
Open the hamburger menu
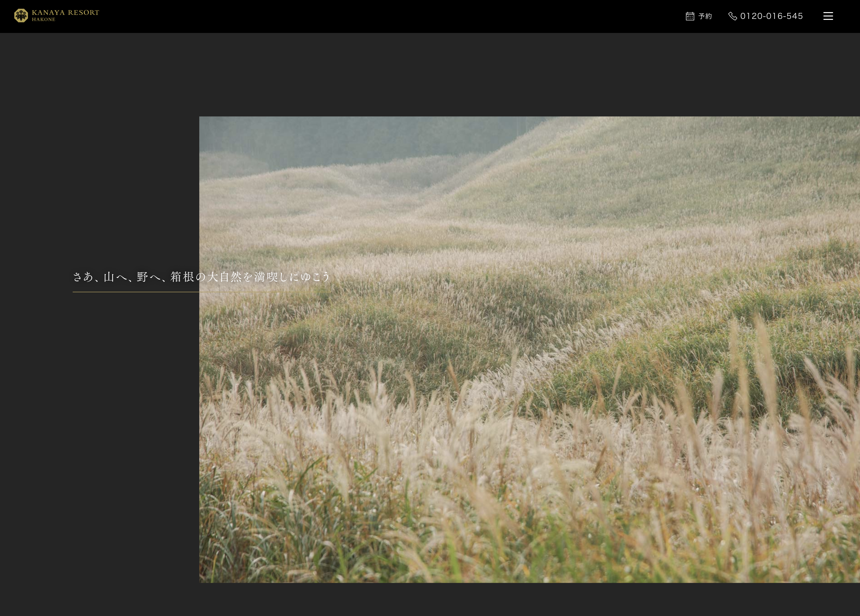tap(828, 16)
